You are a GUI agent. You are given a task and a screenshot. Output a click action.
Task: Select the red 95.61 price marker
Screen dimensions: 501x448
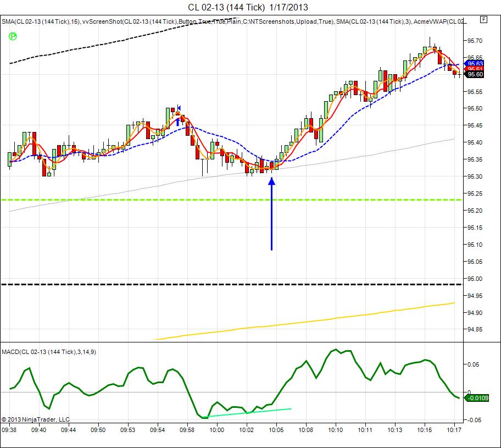475,69
